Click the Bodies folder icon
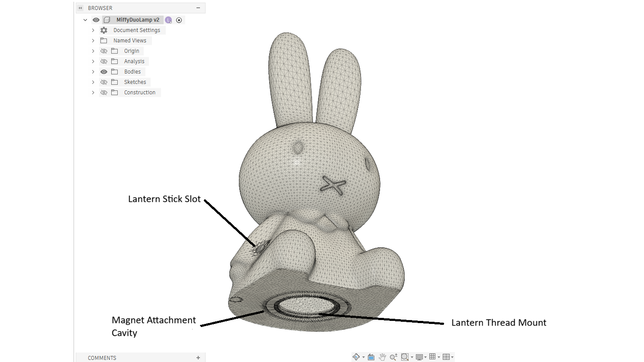This screenshot has height=362, width=644. [115, 72]
